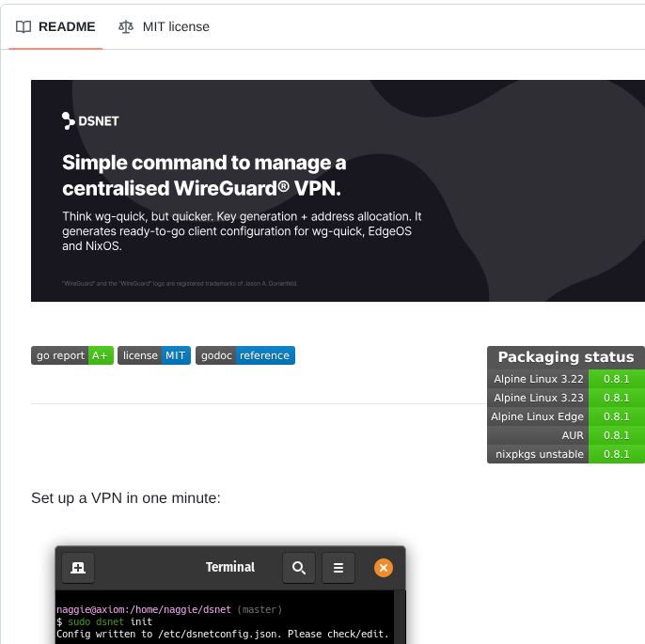Click the DSNET logo in banner

[90, 121]
